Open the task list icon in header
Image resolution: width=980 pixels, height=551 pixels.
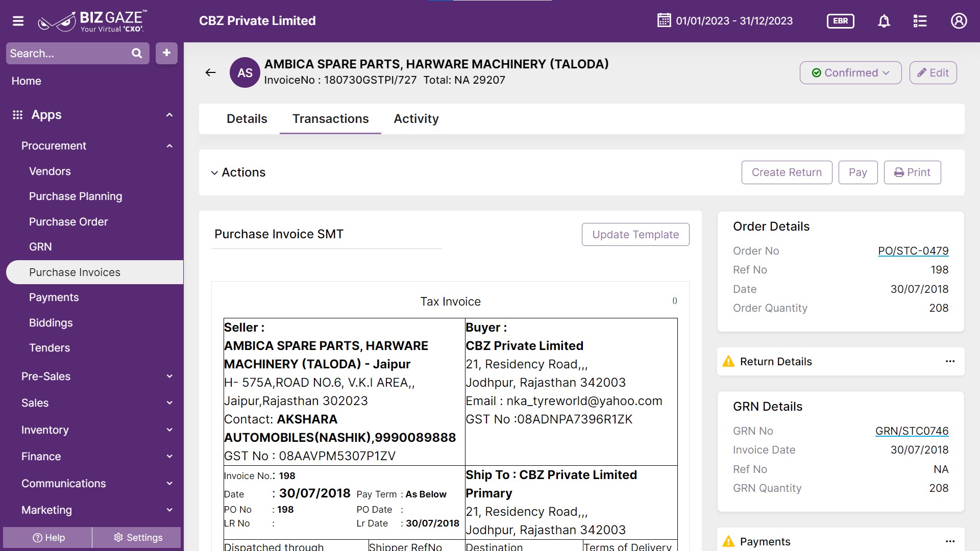(x=920, y=21)
